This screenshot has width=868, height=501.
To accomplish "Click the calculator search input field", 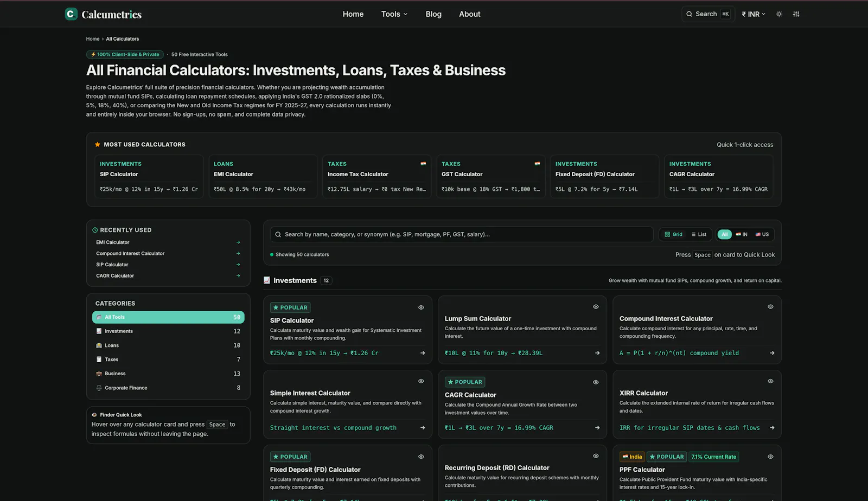I will click(x=462, y=234).
